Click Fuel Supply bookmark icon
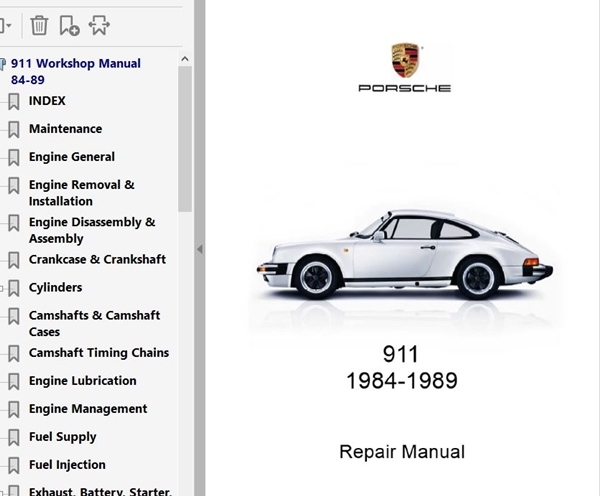The width and height of the screenshot is (600, 496). tap(14, 437)
